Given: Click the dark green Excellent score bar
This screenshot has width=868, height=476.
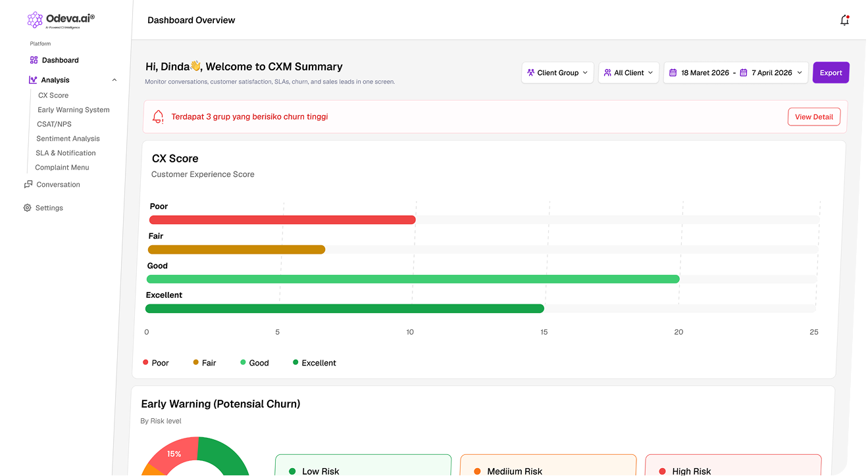Looking at the screenshot, I should pos(345,309).
